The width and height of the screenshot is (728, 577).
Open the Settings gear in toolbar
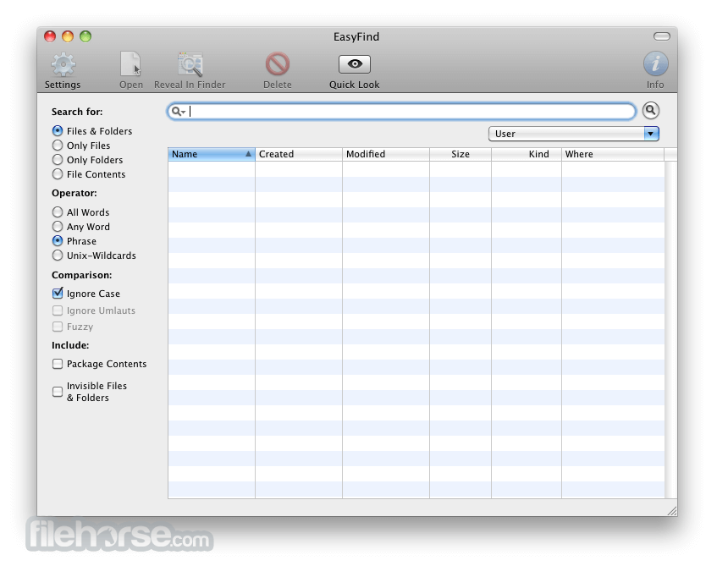click(x=63, y=65)
